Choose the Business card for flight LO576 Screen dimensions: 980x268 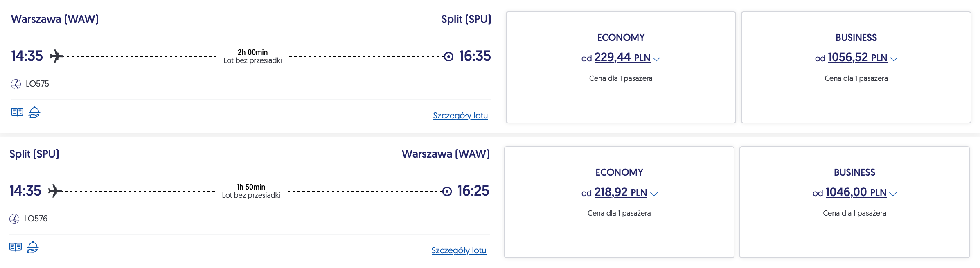click(854, 233)
